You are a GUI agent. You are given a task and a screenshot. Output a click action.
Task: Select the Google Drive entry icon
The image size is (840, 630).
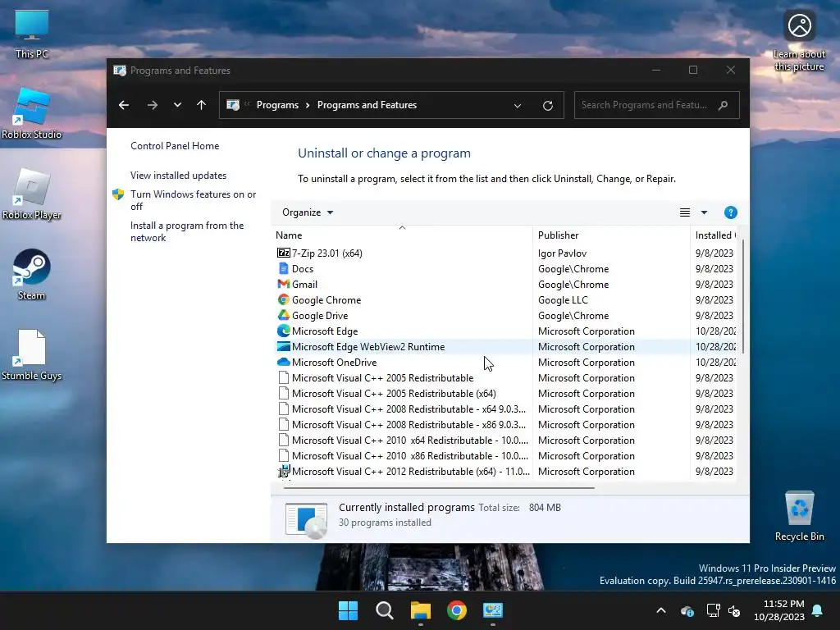pyautogui.click(x=283, y=315)
